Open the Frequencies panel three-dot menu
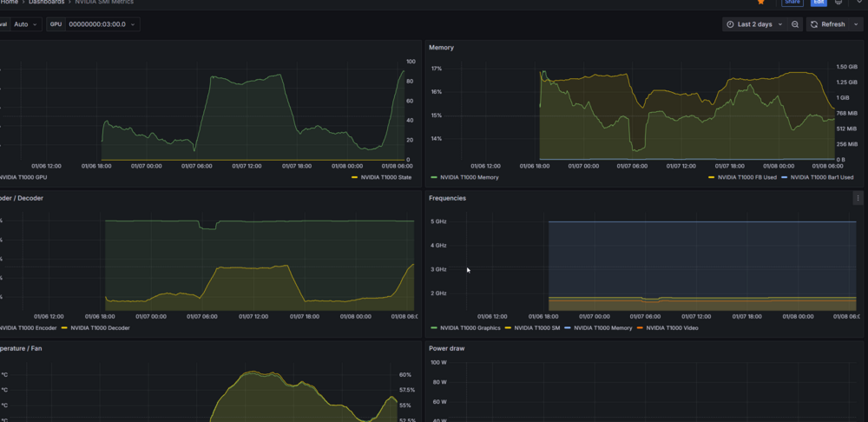 click(858, 198)
